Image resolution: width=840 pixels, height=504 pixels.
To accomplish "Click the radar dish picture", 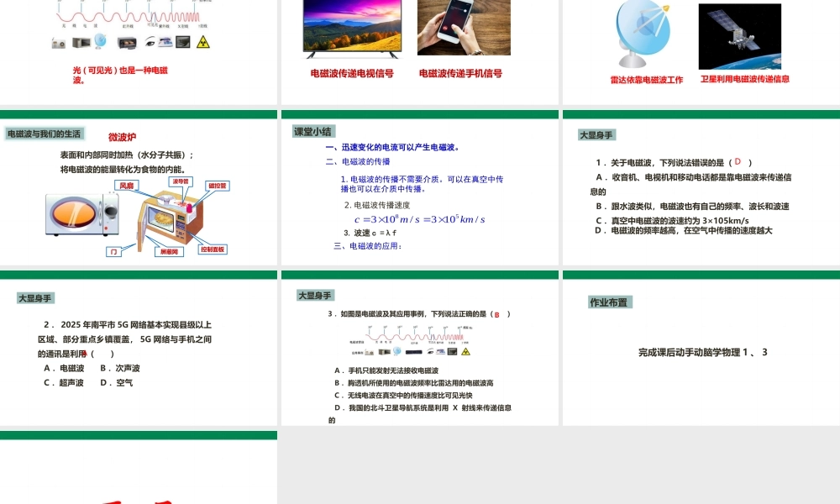I will click(643, 34).
